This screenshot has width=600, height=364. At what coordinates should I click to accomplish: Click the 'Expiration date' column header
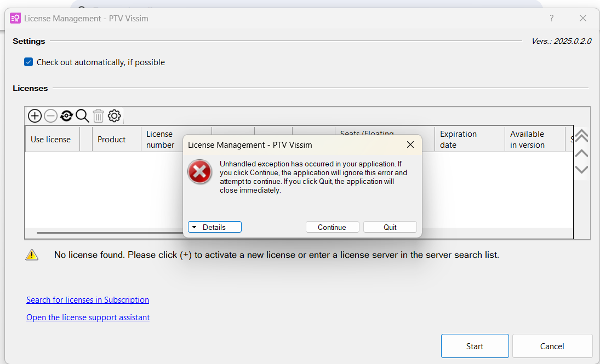click(x=459, y=140)
